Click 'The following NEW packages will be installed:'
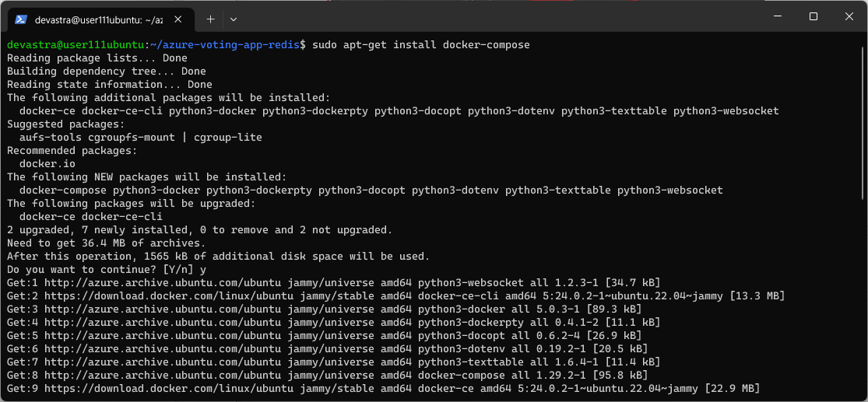 point(146,177)
